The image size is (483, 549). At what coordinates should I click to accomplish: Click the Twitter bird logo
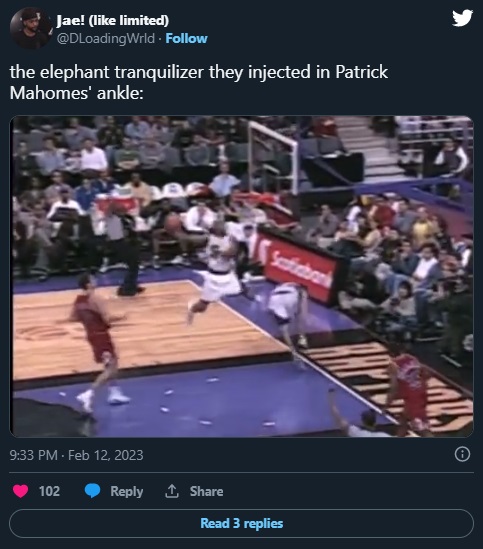[x=462, y=18]
